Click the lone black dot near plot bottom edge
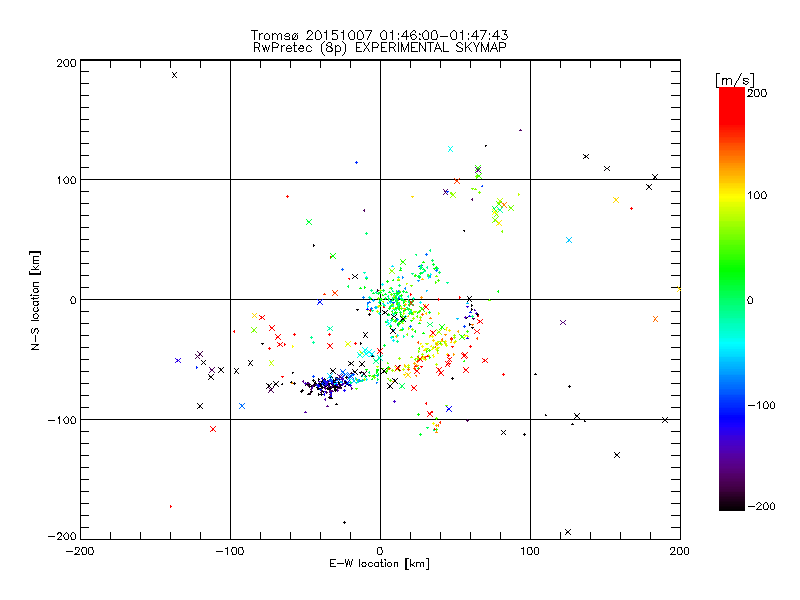This screenshot has height=600, width=800. point(345,522)
